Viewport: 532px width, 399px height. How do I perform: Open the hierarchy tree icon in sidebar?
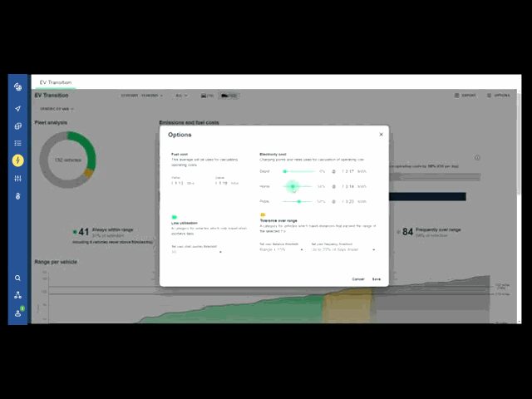click(x=17, y=295)
